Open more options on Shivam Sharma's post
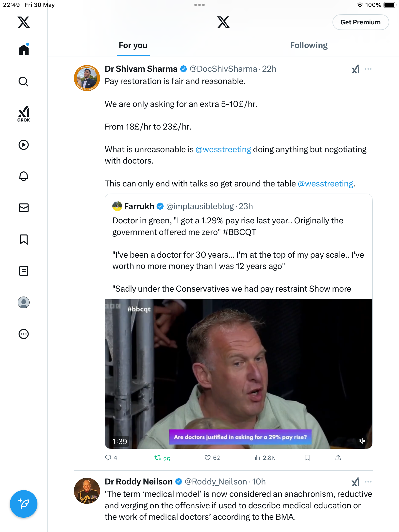The width and height of the screenshot is (399, 532). pyautogui.click(x=368, y=69)
